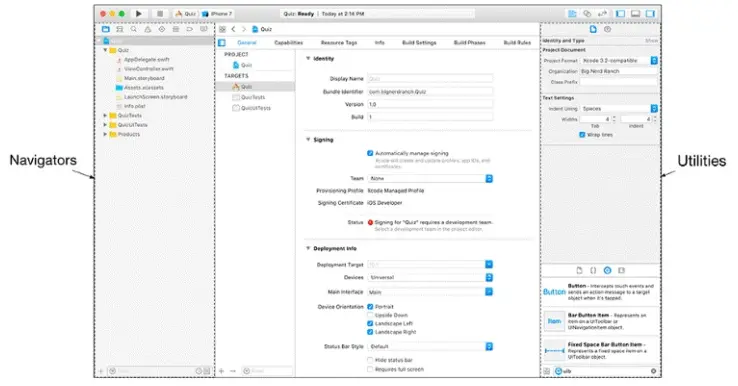Toggle the Utilities pane visibility icon
The width and height of the screenshot is (738, 386).
coord(650,14)
